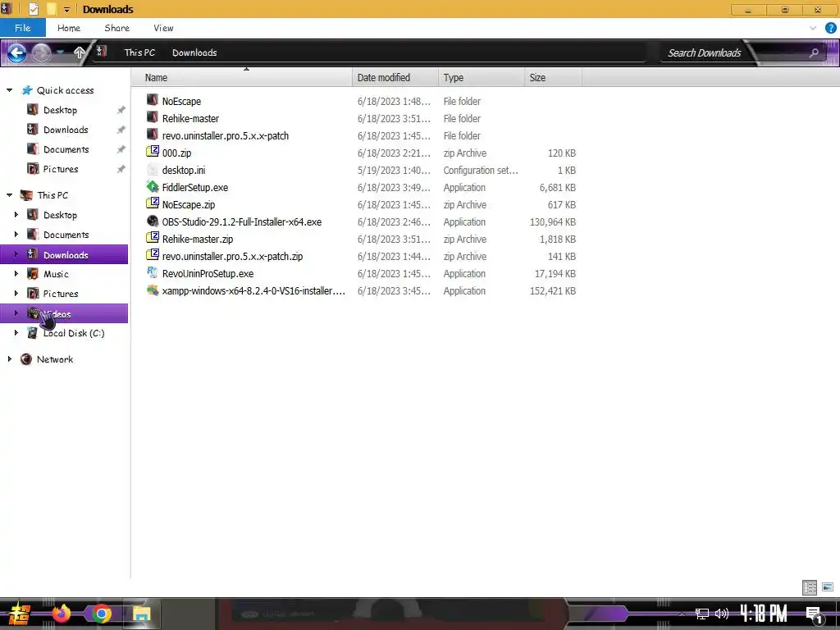The image size is (840, 630).
Task: Focus the Search Downloads box
Action: pos(705,52)
